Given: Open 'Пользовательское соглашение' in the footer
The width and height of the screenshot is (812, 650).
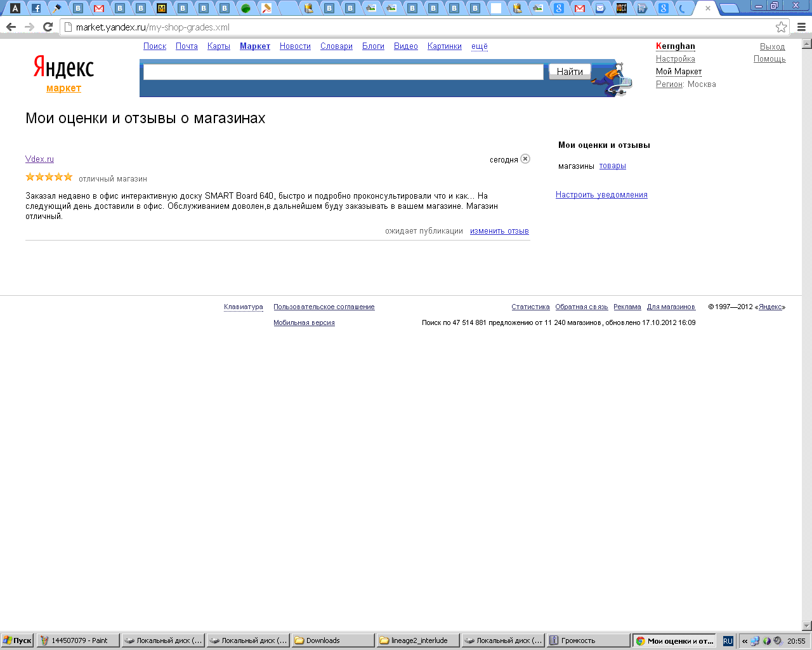Looking at the screenshot, I should click(324, 307).
